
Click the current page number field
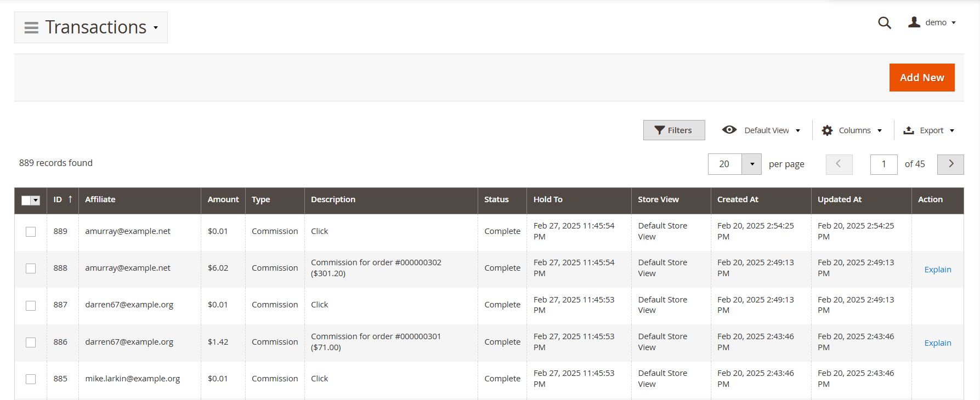(x=883, y=164)
